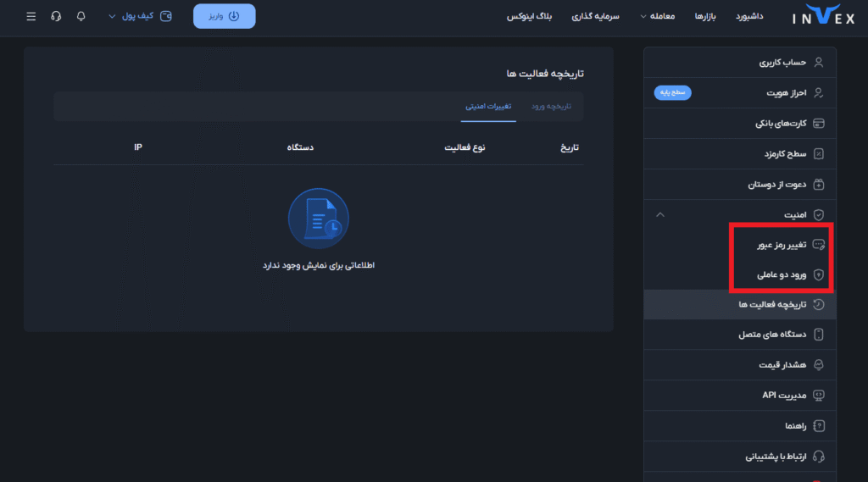This screenshot has height=482, width=868.
Task: Click the IP column header
Action: tap(138, 147)
